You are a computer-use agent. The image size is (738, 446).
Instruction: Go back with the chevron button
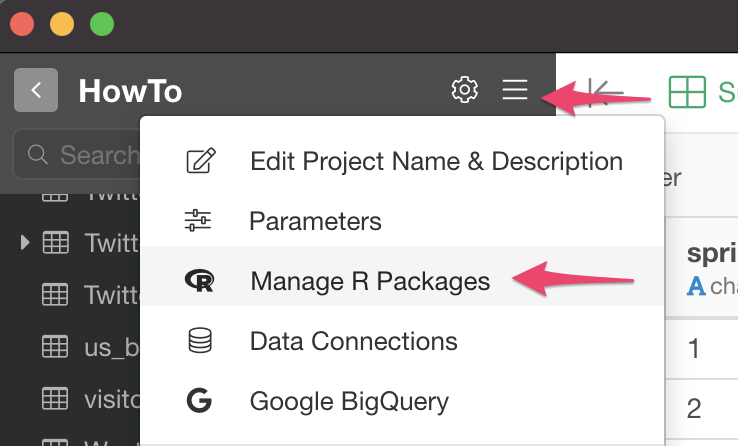[36, 90]
